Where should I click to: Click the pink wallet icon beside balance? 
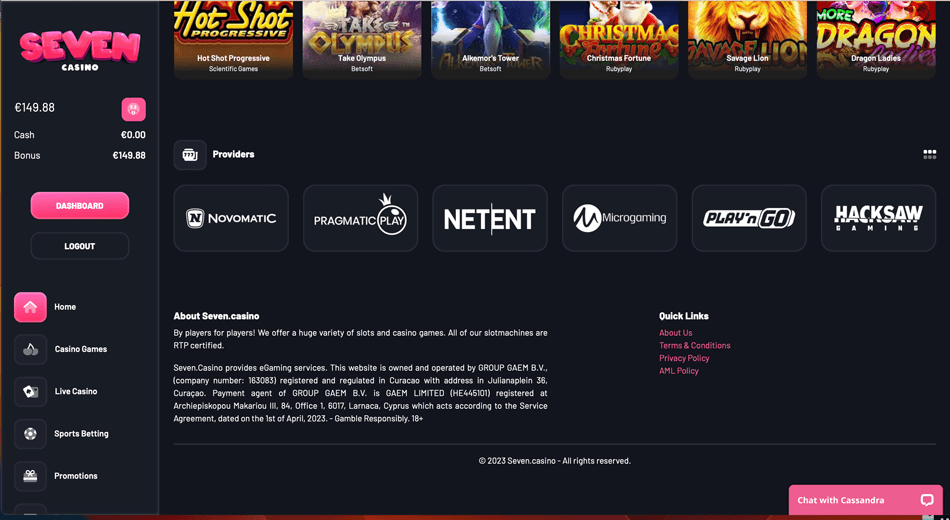pos(133,109)
